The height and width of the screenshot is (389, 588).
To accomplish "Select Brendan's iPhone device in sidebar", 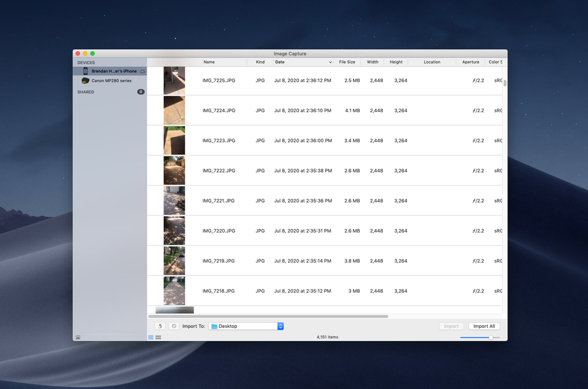I will [x=109, y=71].
